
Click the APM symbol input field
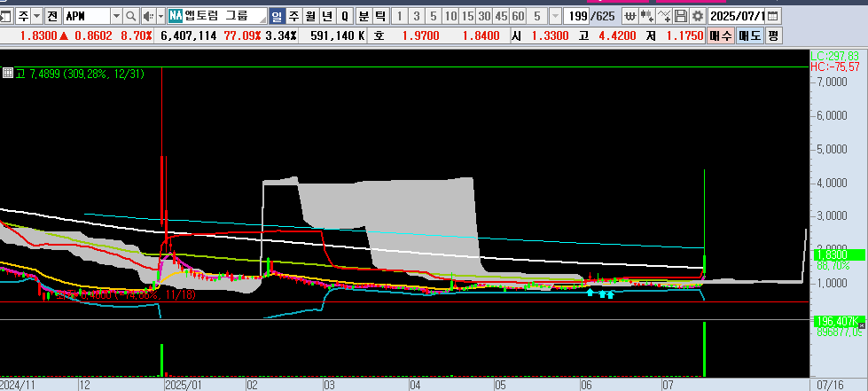click(x=87, y=16)
